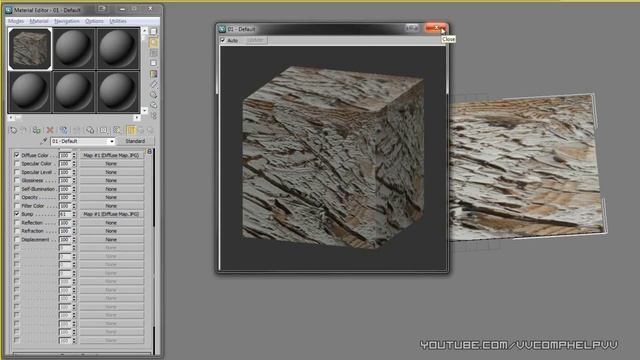Click the None button for Opacity
Viewport: 640px width, 360px height.
click(111, 197)
